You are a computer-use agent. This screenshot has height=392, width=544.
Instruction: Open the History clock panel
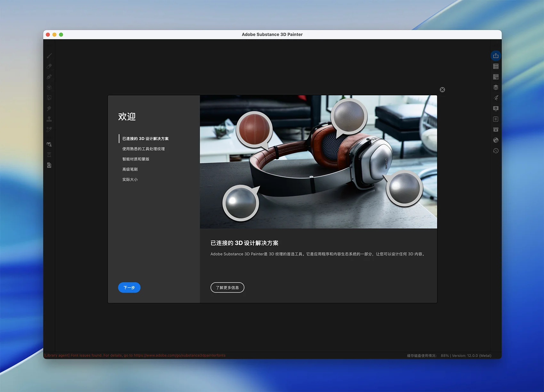[496, 151]
